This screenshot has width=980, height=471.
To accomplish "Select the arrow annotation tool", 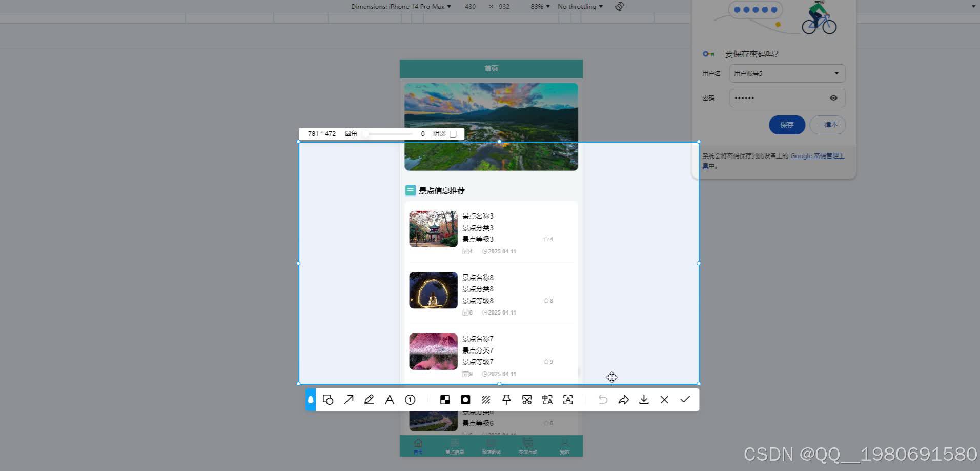I will [349, 399].
